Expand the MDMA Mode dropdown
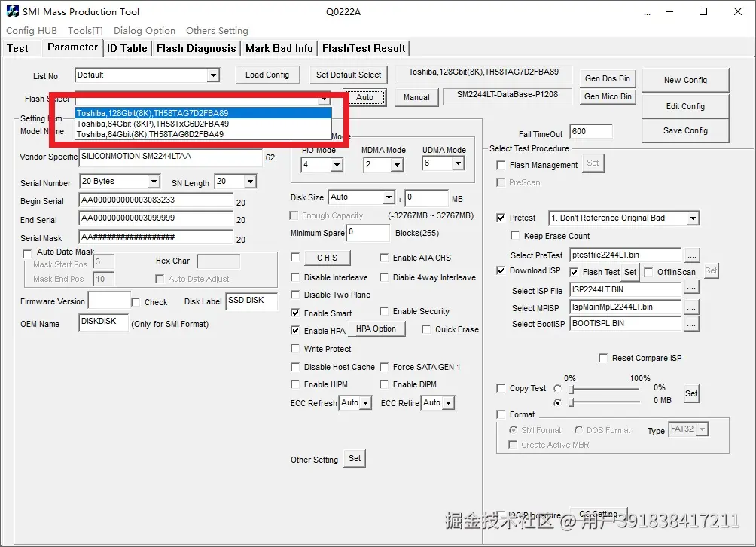This screenshot has width=756, height=547. [x=396, y=165]
